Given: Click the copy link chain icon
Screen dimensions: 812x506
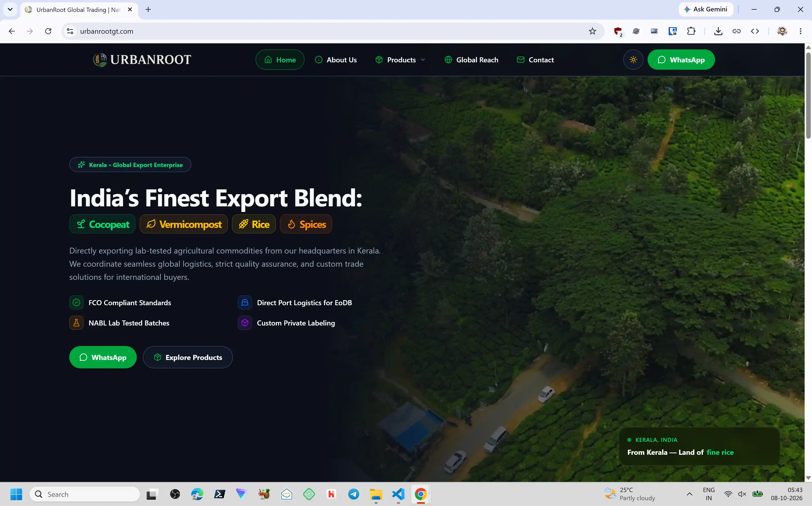Looking at the screenshot, I should pyautogui.click(x=736, y=31).
